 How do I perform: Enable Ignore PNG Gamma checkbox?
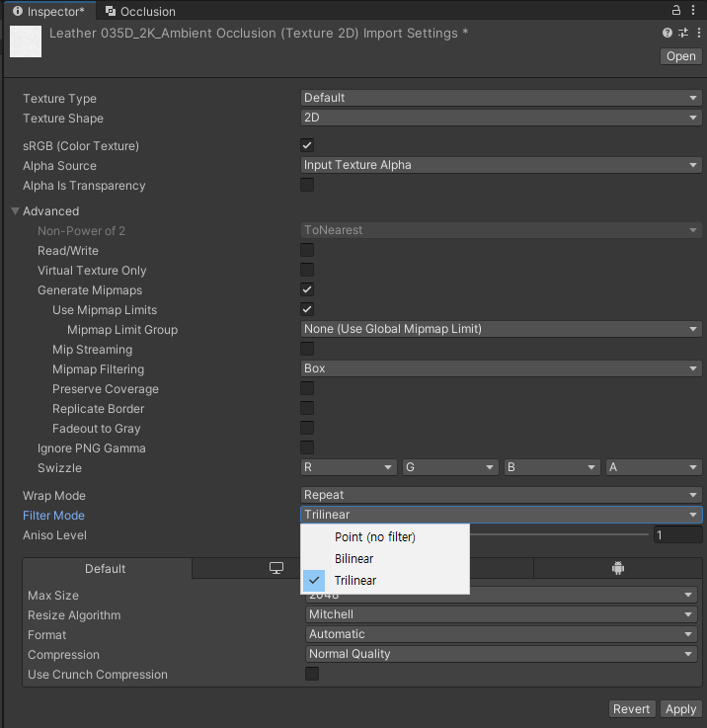307,447
